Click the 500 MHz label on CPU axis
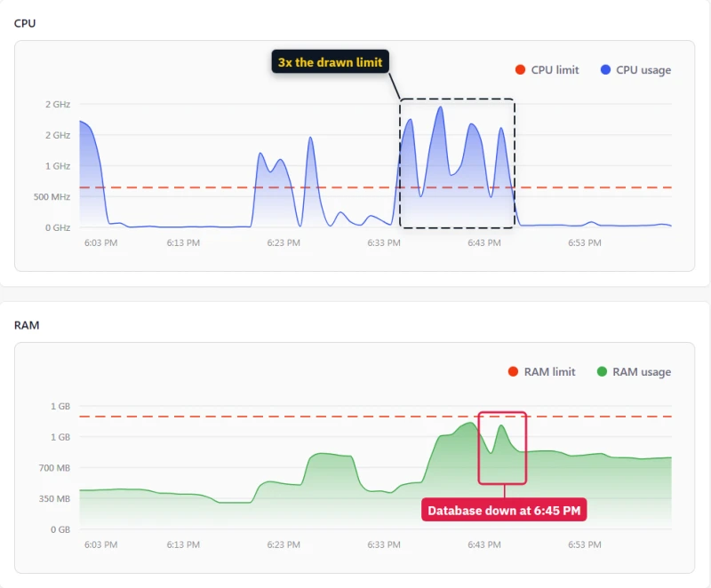Image resolution: width=711 pixels, height=588 pixels. tap(52, 197)
